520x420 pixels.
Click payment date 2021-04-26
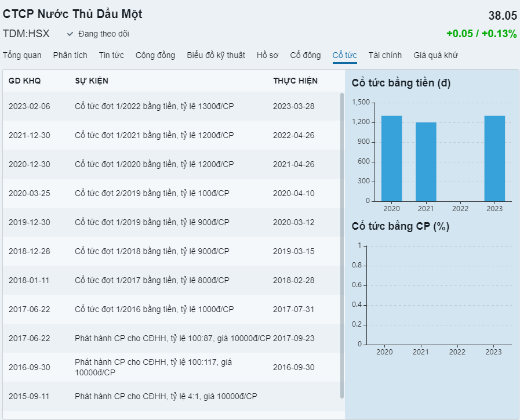293,164
